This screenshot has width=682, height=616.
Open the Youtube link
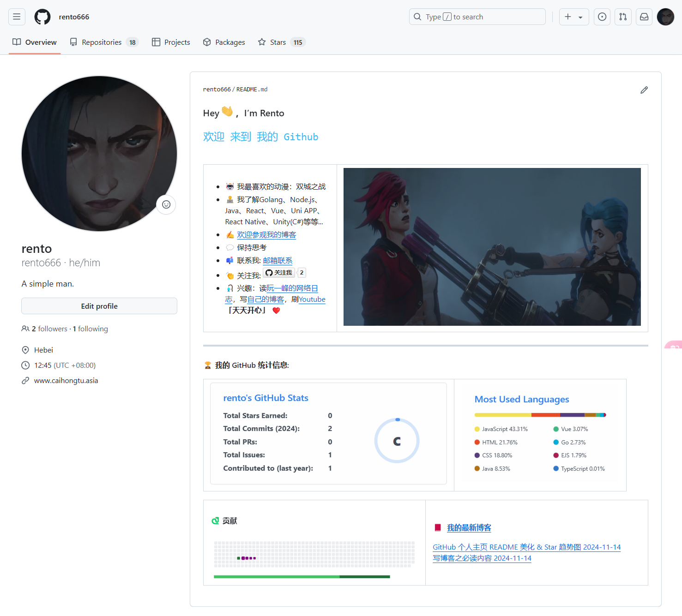[312, 299]
